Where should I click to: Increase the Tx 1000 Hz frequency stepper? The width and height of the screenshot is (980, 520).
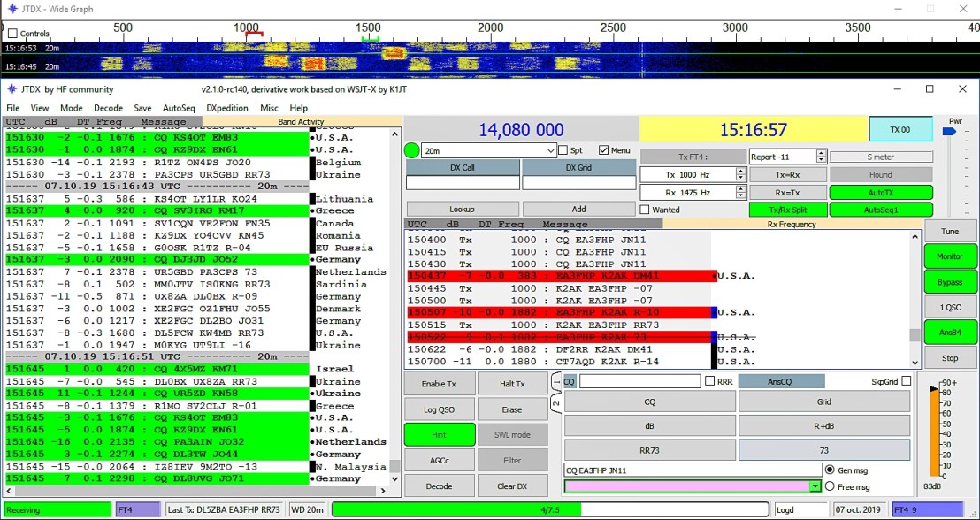(x=740, y=172)
